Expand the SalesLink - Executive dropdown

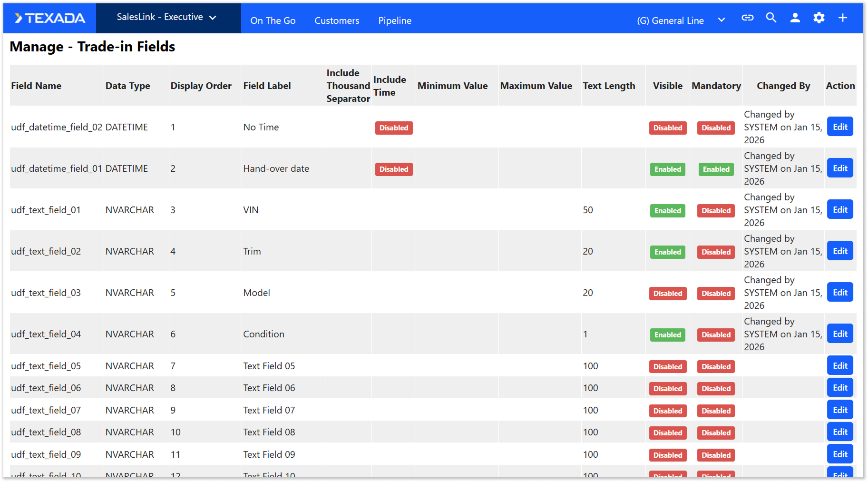coord(166,17)
